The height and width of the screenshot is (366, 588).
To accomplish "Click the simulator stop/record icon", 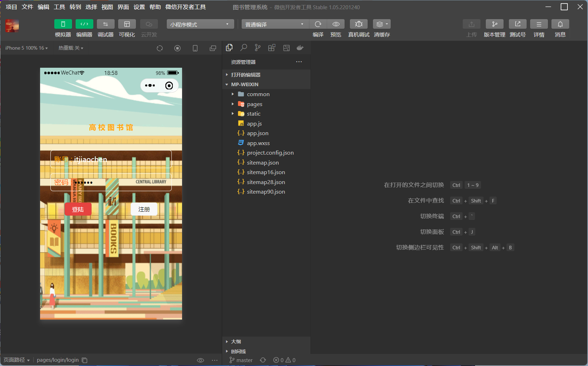I will [x=177, y=48].
